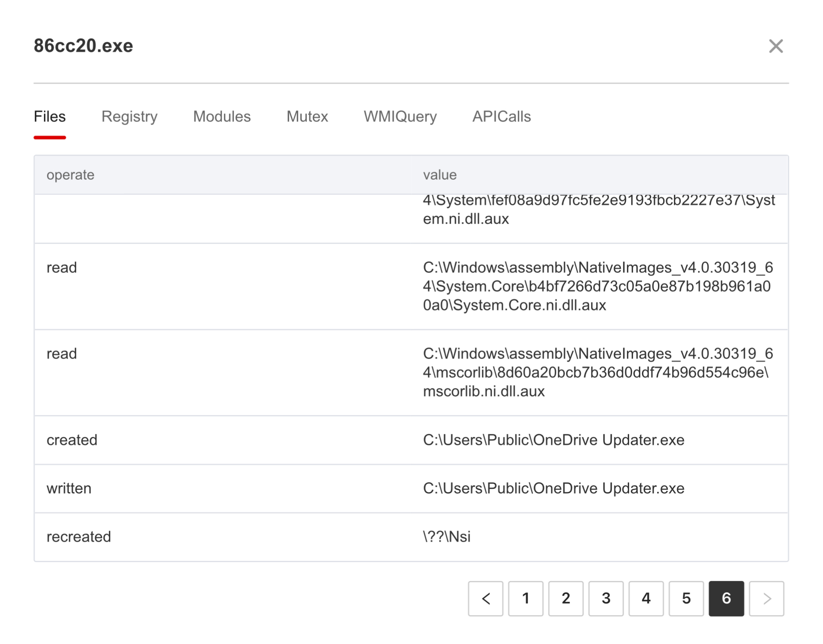Open page 4 of results

point(645,598)
